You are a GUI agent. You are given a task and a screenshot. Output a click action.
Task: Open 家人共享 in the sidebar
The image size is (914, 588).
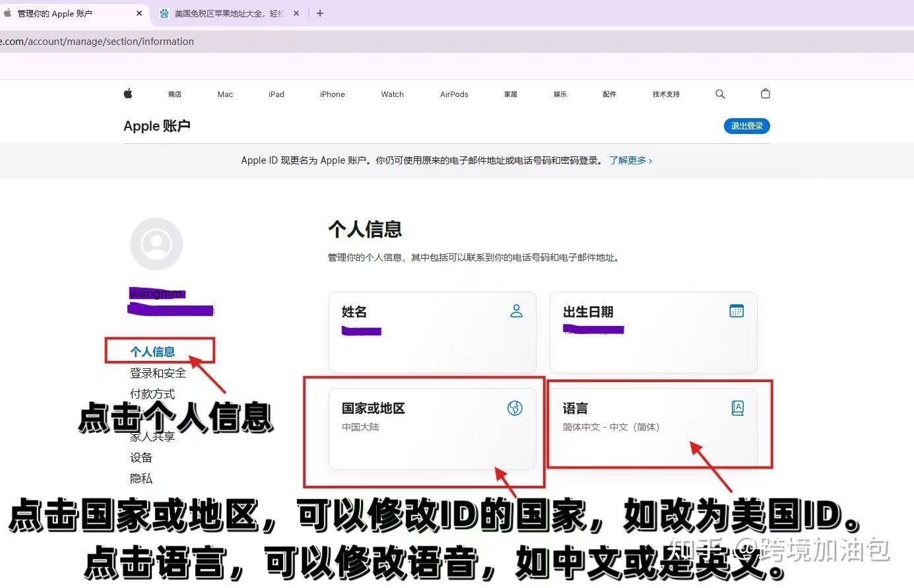tap(152, 436)
